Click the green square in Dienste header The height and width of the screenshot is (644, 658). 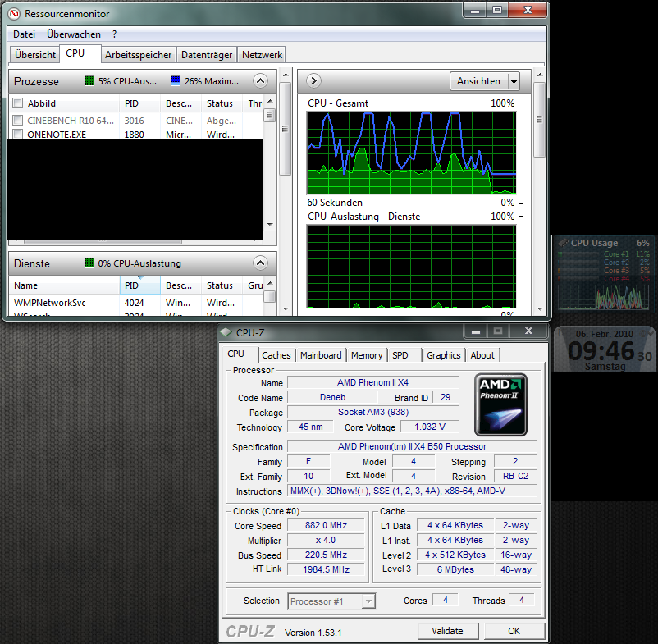(x=89, y=263)
